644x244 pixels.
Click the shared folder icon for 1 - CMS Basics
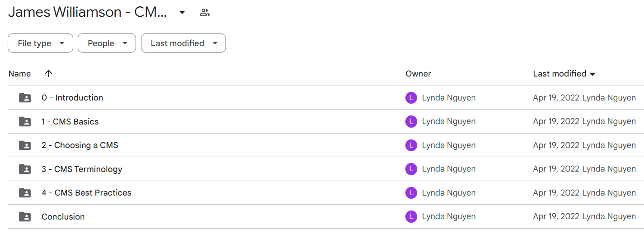pos(25,121)
